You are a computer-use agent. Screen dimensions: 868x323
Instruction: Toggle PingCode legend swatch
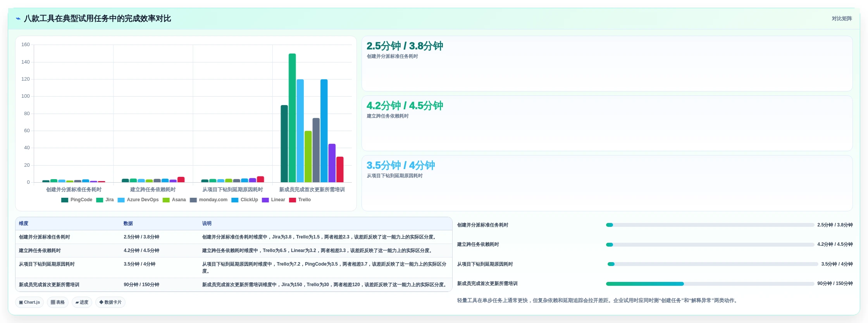[65, 200]
